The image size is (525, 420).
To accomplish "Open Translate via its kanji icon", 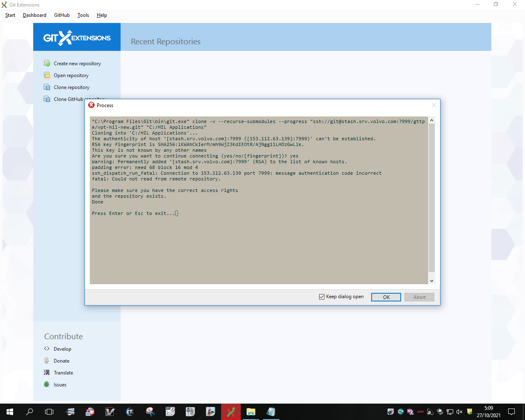I will tap(47, 372).
